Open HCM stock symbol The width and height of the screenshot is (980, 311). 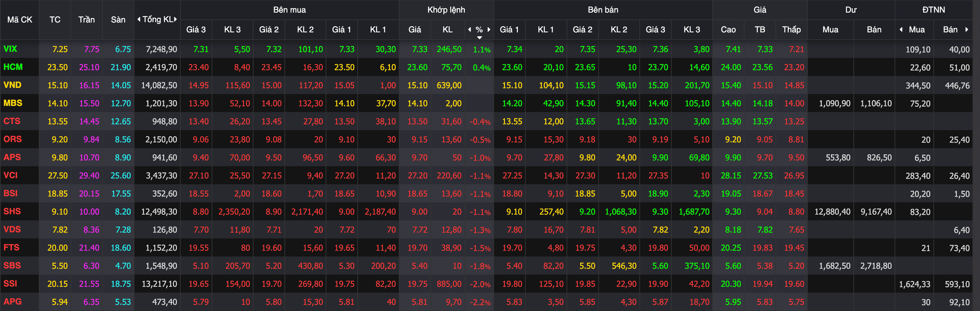pyautogui.click(x=13, y=67)
